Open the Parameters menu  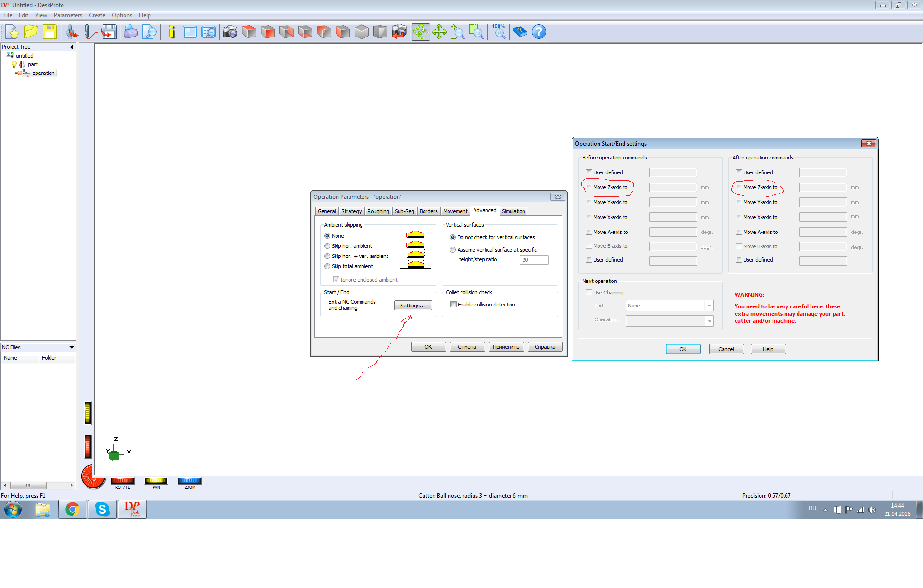pos(68,15)
